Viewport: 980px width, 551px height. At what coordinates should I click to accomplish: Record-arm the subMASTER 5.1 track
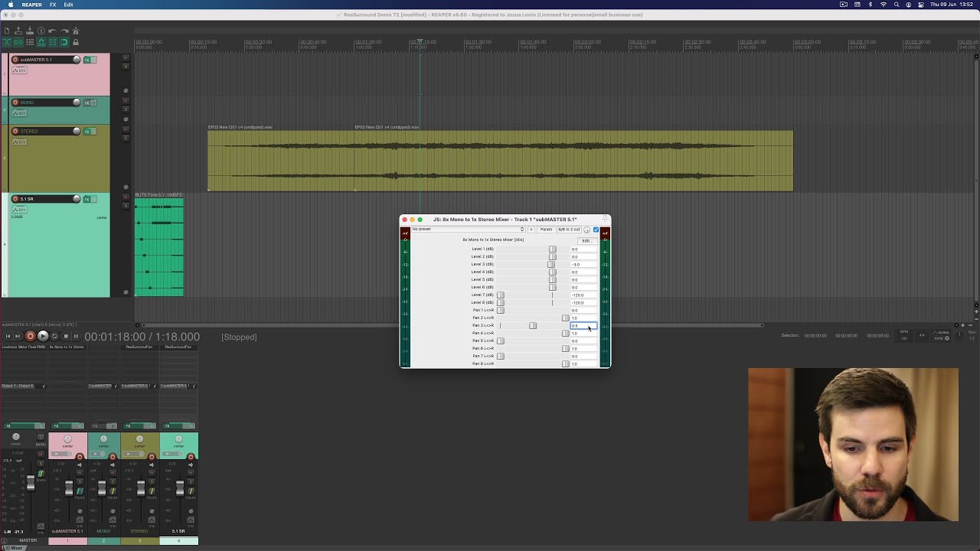pyautogui.click(x=15, y=60)
